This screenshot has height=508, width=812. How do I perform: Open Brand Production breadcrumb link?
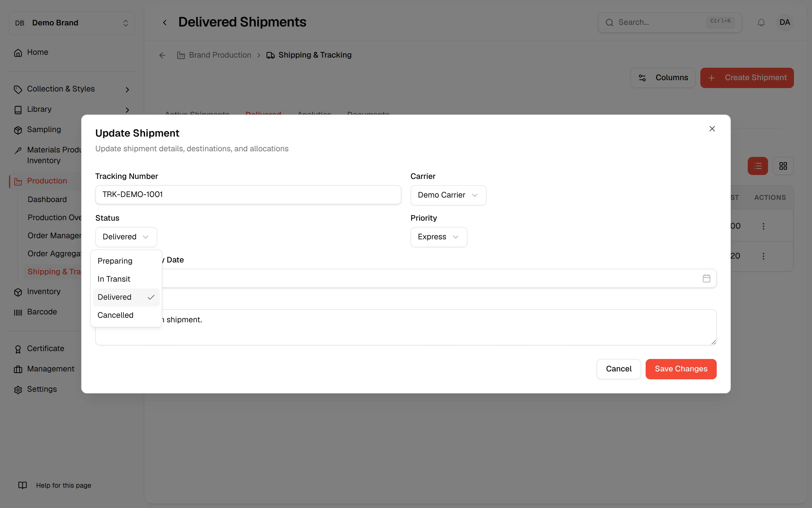coord(214,55)
